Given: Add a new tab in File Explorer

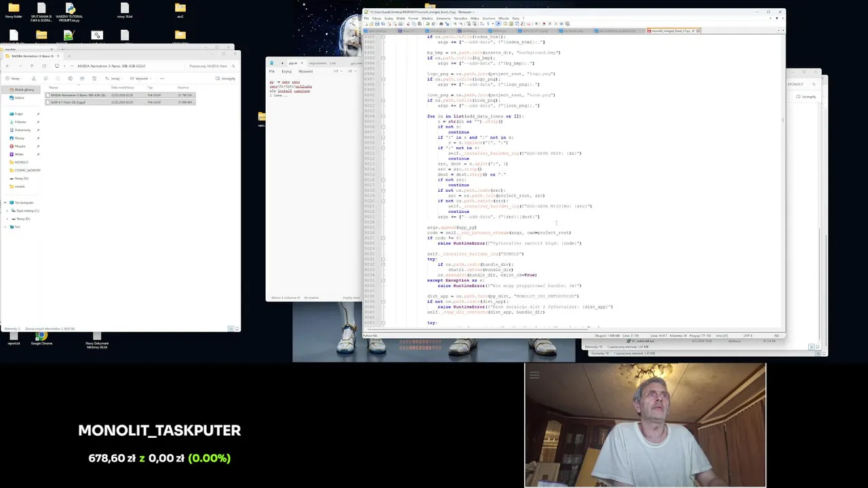Looking at the screenshot, I should [69, 56].
